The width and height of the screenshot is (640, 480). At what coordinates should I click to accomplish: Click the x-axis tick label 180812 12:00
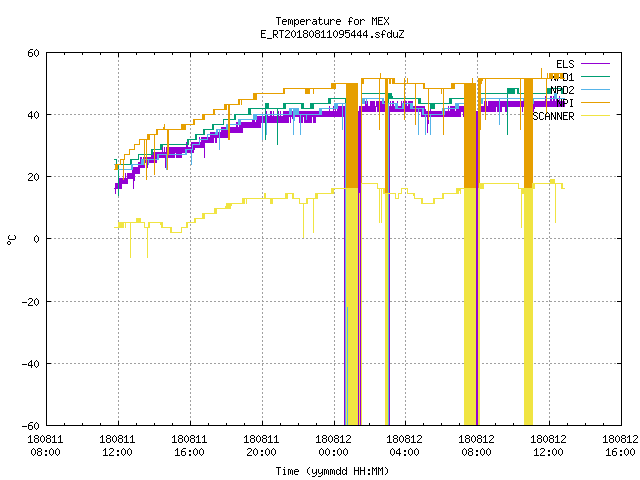pyautogui.click(x=548, y=446)
